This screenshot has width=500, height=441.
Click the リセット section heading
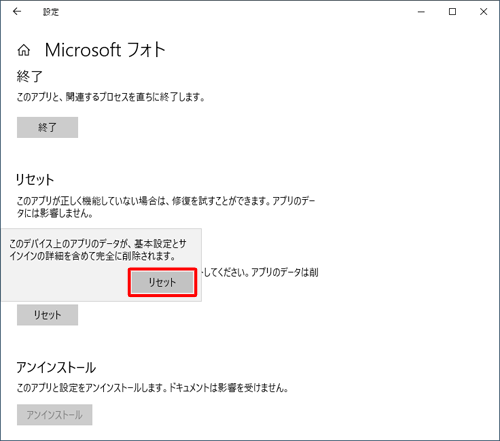(35, 180)
